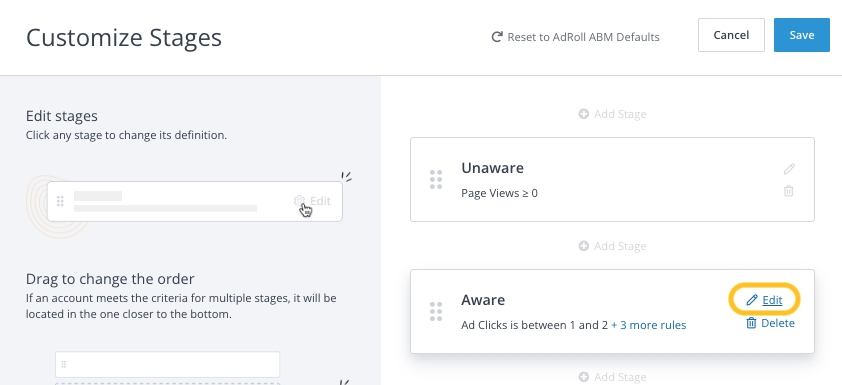The width and height of the screenshot is (842, 385).
Task: Delete the Aware stage
Action: [778, 323]
